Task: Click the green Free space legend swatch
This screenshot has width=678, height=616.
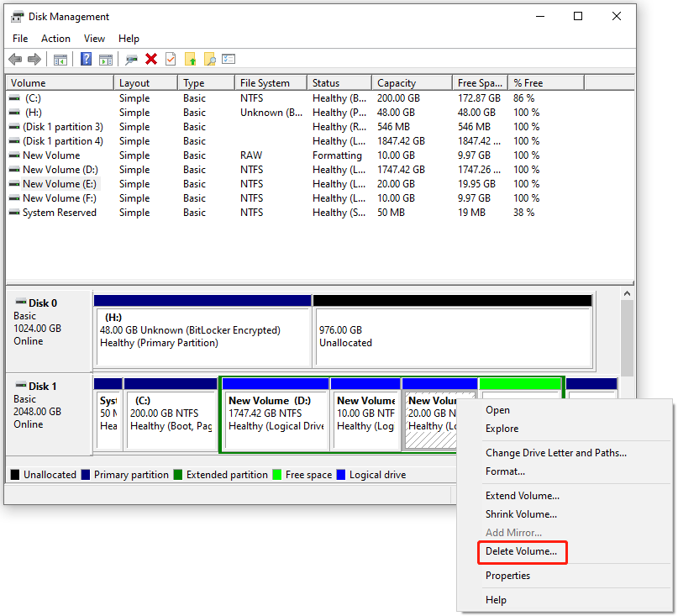Action: [x=277, y=475]
